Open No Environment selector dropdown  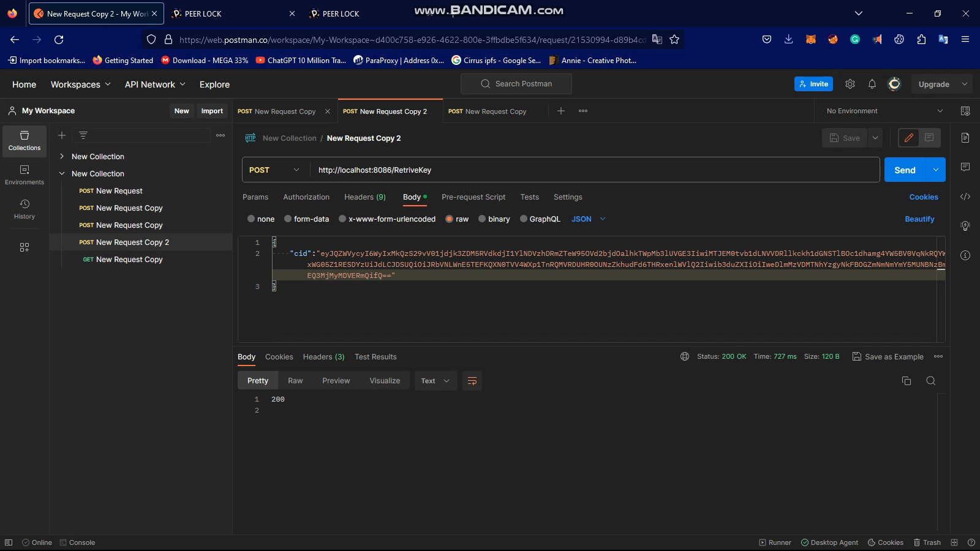[884, 111]
